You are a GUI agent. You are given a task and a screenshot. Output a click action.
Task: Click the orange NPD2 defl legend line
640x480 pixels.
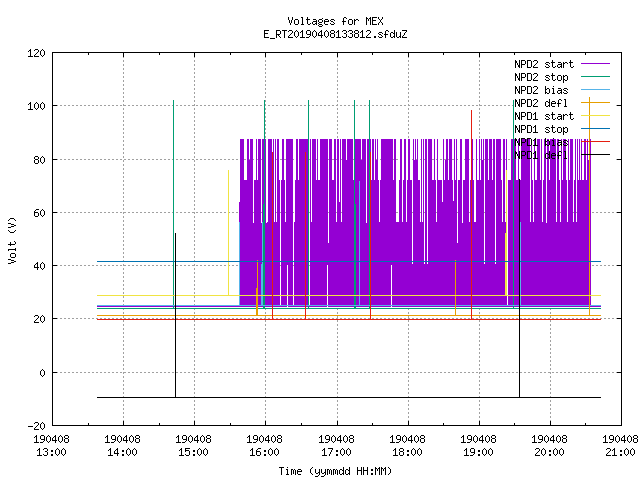coord(596,102)
